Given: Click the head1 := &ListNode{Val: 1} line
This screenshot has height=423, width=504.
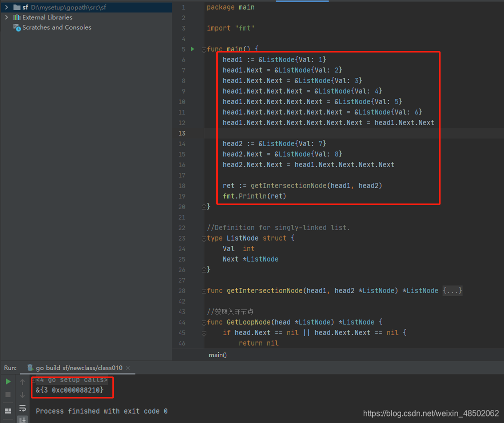Looking at the screenshot, I should point(275,59).
